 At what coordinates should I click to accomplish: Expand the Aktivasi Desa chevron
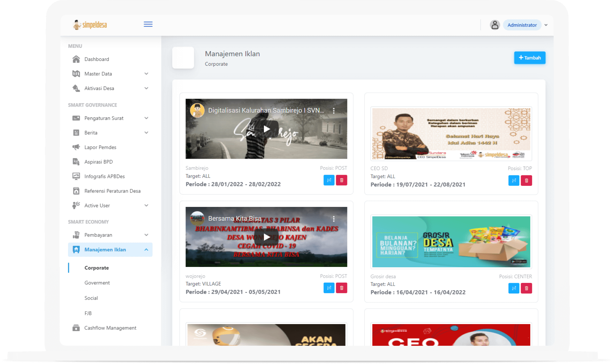coord(146,88)
